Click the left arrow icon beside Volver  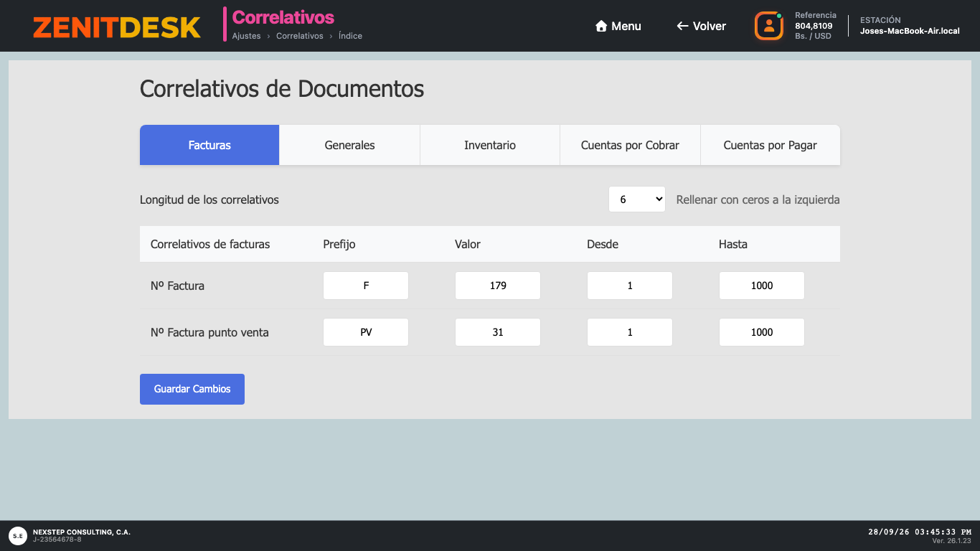[x=682, y=26]
